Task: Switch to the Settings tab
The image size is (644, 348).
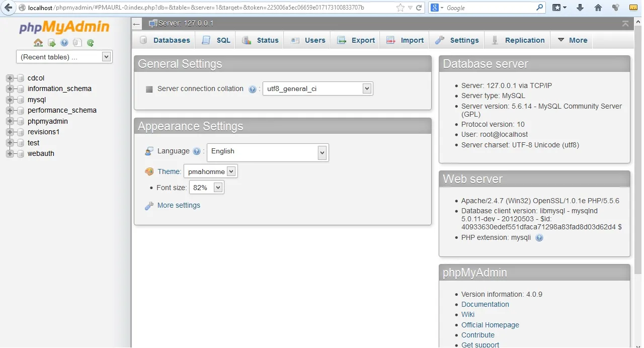Action: coord(457,40)
